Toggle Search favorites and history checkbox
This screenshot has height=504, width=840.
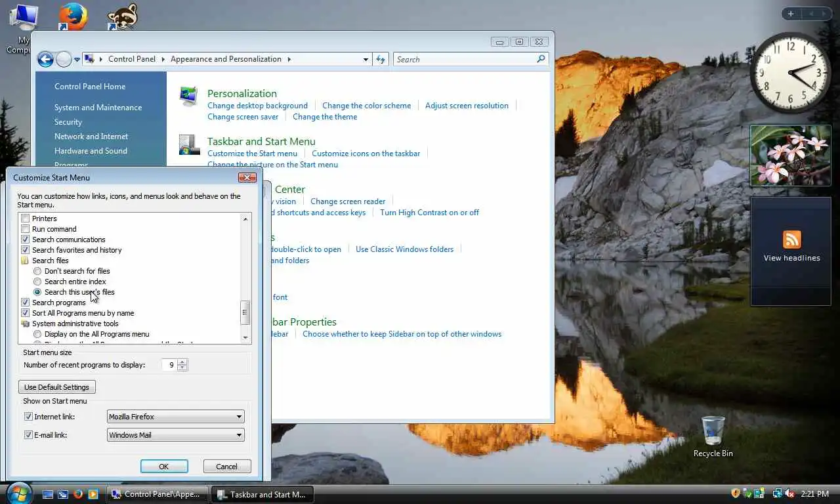[26, 250]
